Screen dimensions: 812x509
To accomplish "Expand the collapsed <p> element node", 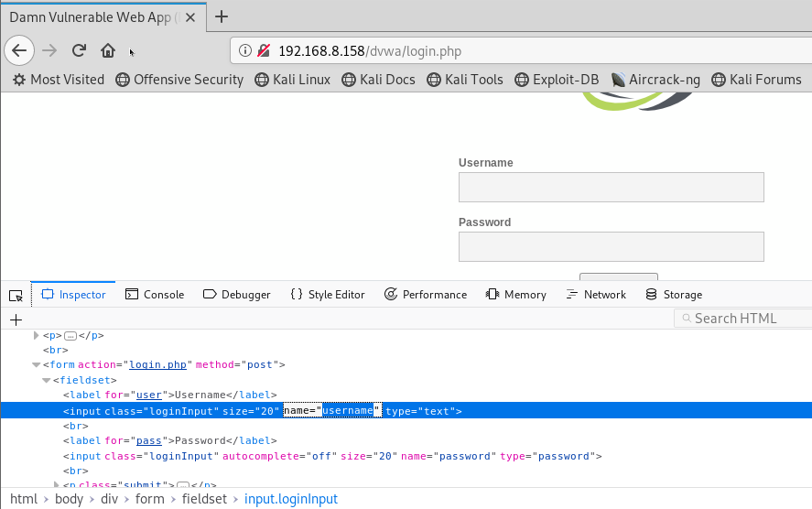I will pos(36,336).
